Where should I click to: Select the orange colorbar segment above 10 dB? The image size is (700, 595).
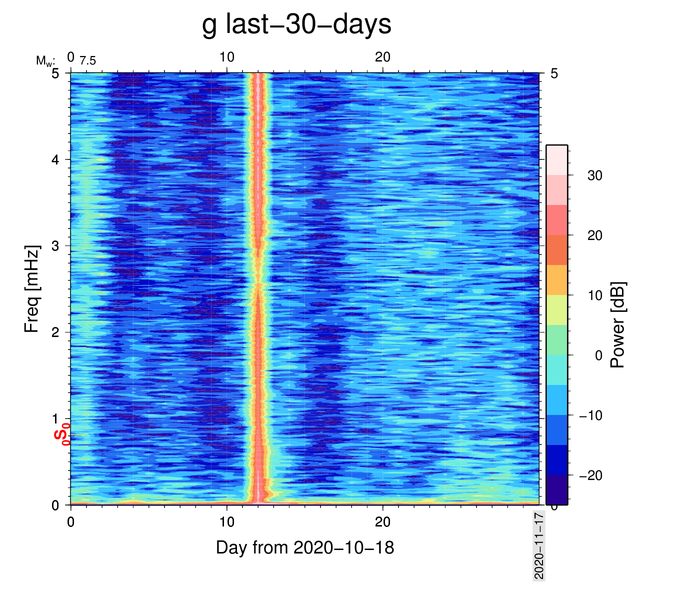coord(556,280)
